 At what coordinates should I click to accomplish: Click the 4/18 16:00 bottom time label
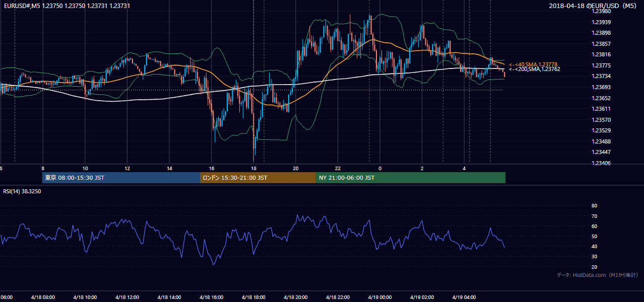coord(211,297)
